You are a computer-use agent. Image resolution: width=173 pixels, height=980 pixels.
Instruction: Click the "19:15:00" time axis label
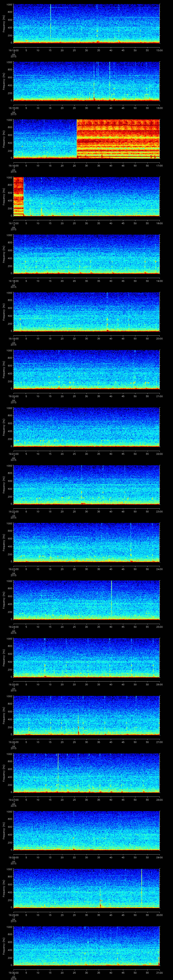[x=13, y=108]
